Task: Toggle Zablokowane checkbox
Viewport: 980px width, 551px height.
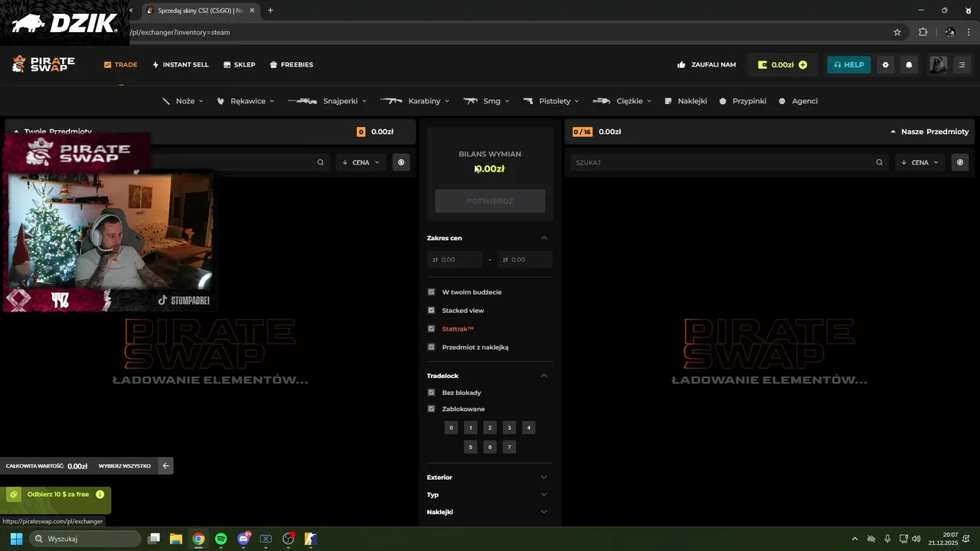Action: (x=431, y=409)
